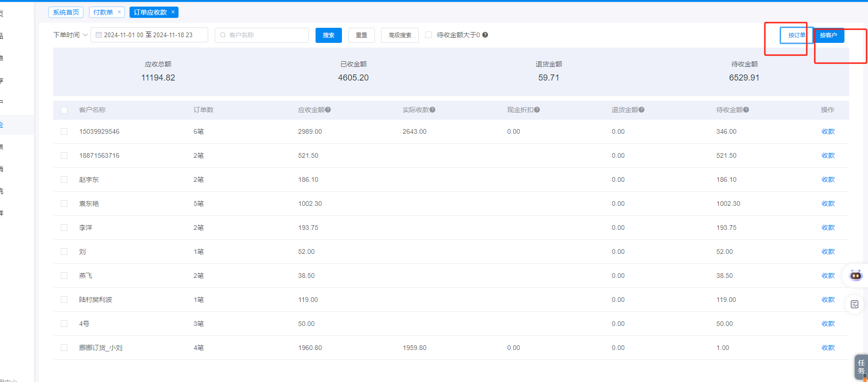Image resolution: width=868 pixels, height=382 pixels.
Task: Switch to 按订单 view
Action: (x=796, y=35)
